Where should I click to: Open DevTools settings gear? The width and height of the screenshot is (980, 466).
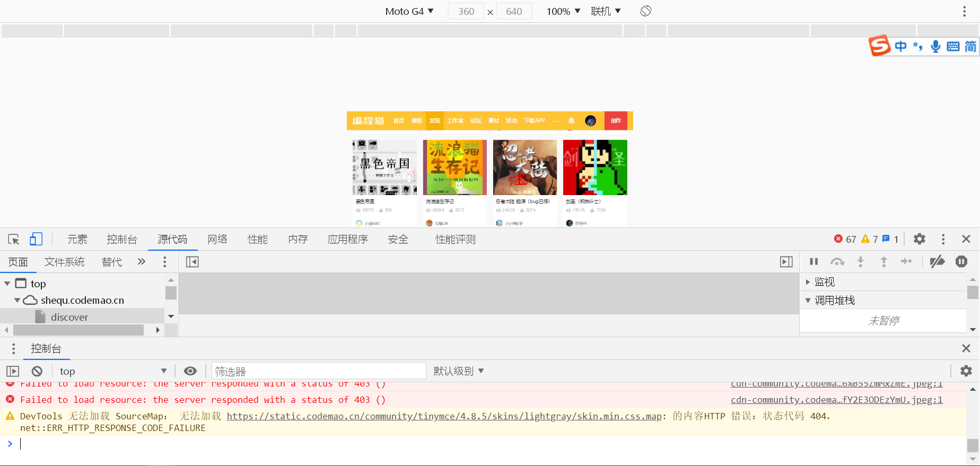(920, 239)
